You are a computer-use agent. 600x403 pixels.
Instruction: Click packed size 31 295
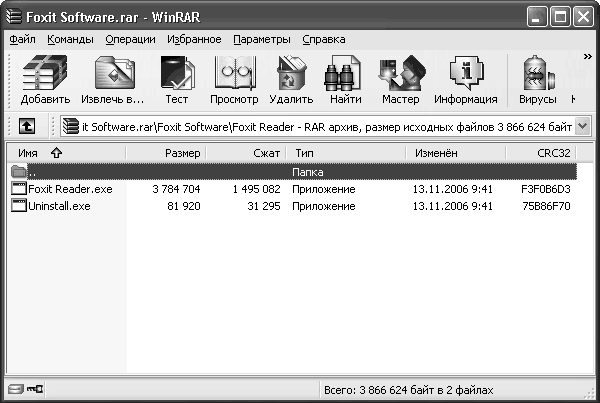pyautogui.click(x=264, y=206)
